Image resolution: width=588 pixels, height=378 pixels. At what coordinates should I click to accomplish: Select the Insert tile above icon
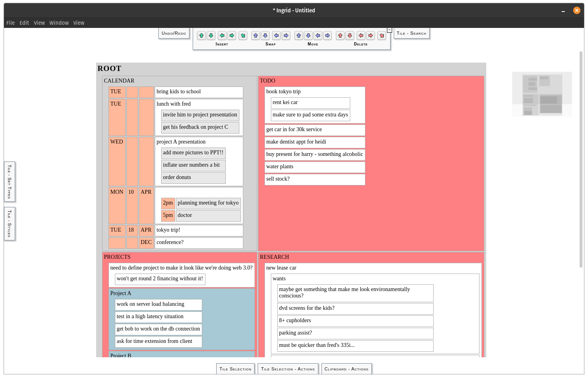(x=201, y=35)
